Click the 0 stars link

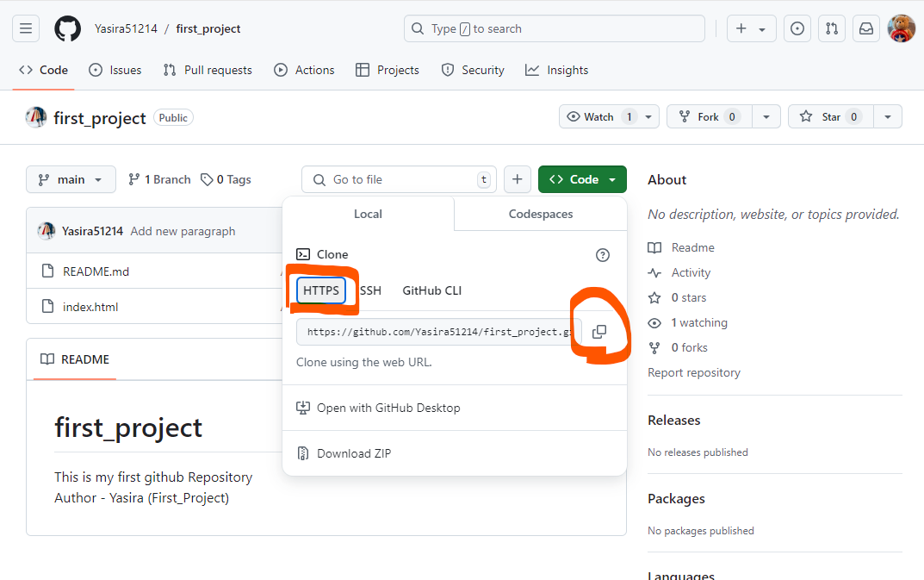coord(689,297)
